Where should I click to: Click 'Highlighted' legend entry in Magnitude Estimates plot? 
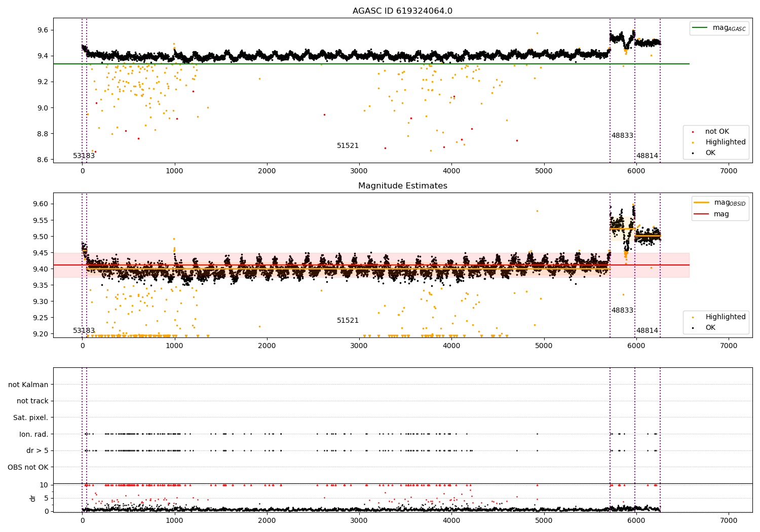725,317
